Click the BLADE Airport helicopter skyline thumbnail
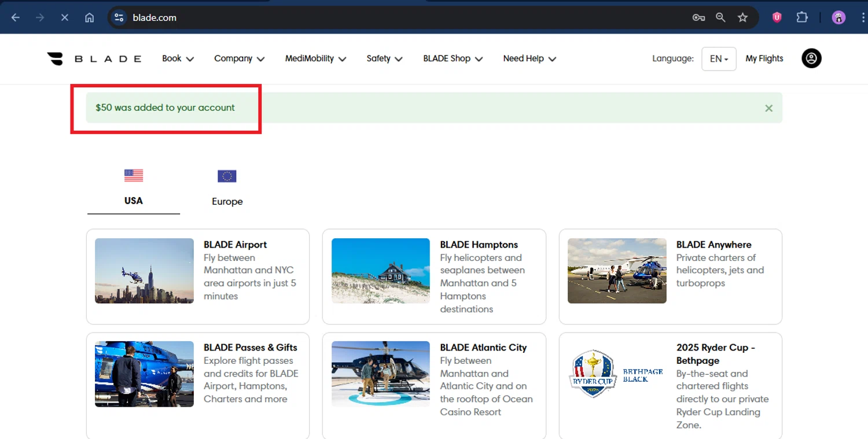The width and height of the screenshot is (868, 439). (144, 271)
